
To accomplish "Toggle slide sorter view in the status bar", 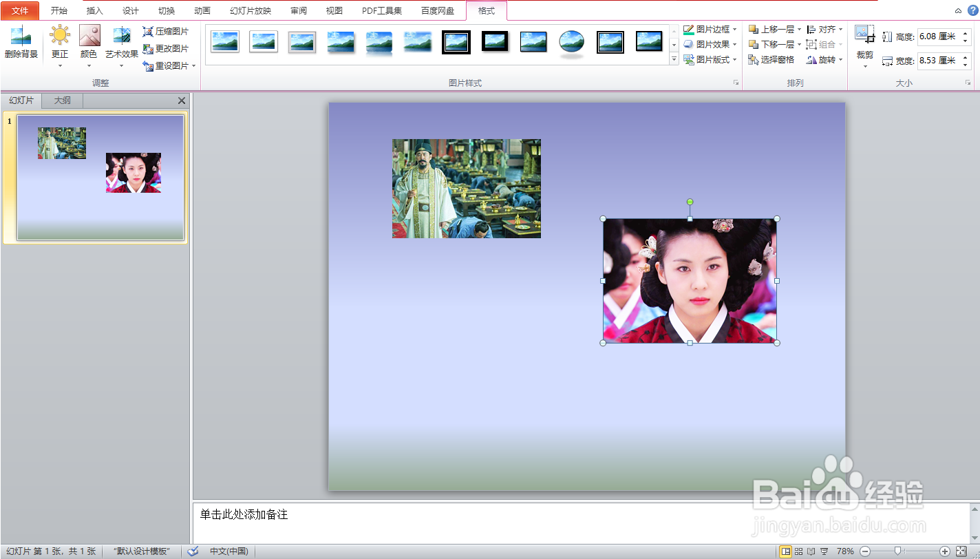I will point(798,551).
